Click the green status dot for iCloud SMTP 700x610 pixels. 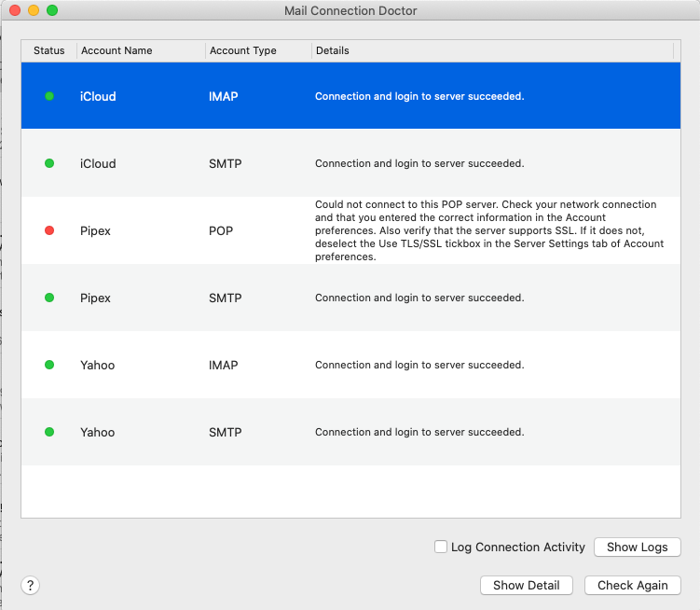[49, 163]
